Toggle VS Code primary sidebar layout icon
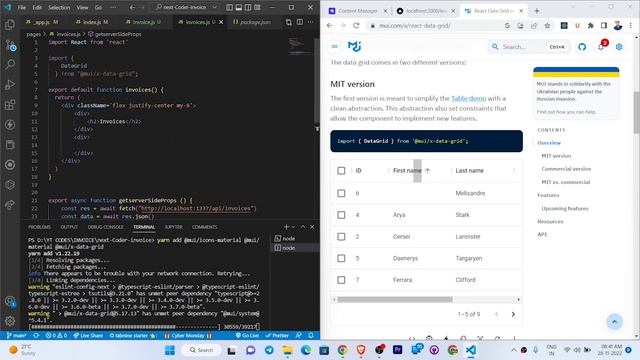640x360 pixels. click(x=229, y=7)
